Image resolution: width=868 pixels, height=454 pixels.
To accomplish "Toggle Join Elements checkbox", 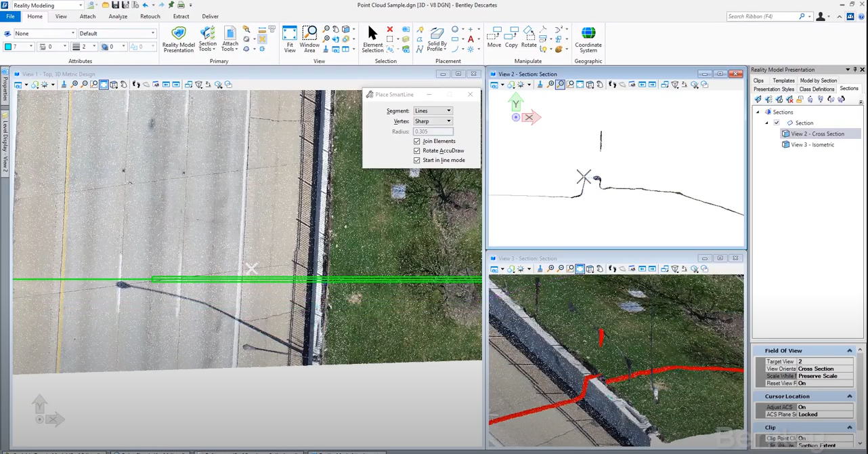I will click(417, 141).
